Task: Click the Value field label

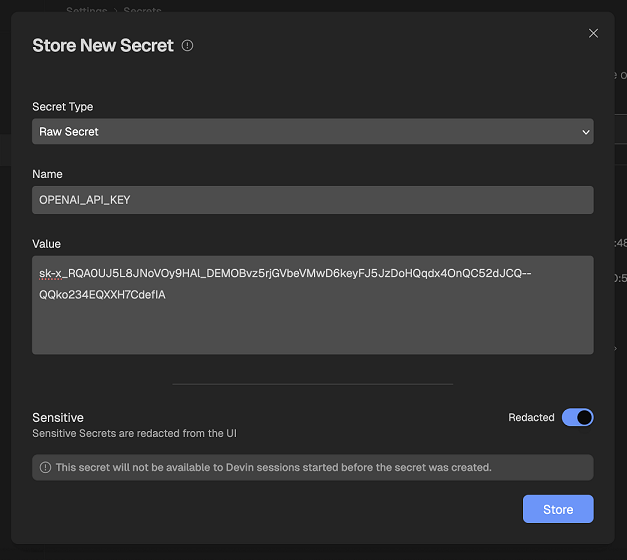Action: click(46, 244)
